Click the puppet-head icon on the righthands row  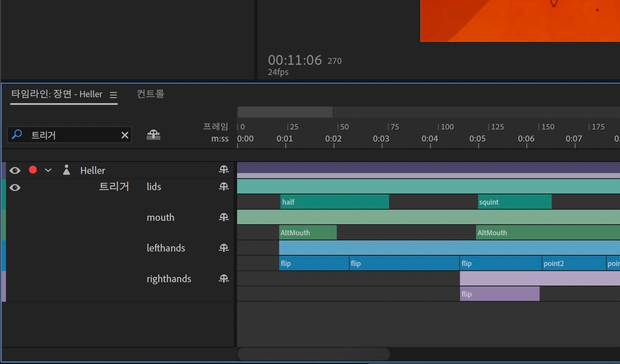(x=224, y=279)
